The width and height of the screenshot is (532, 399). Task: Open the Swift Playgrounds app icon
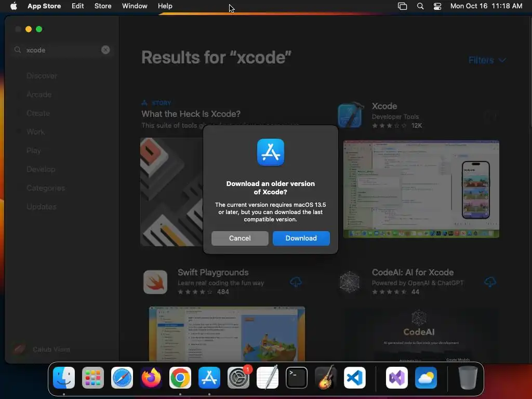tap(155, 282)
